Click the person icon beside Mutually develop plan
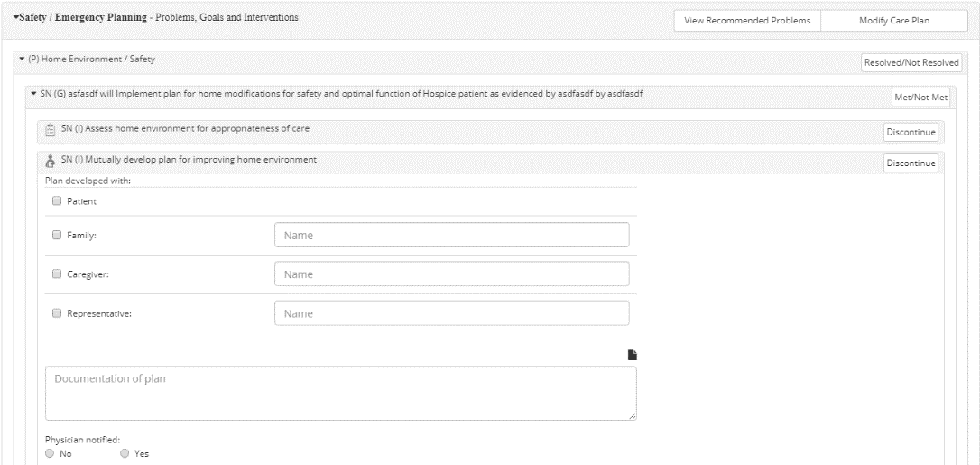The height and width of the screenshot is (465, 980). coord(51,162)
